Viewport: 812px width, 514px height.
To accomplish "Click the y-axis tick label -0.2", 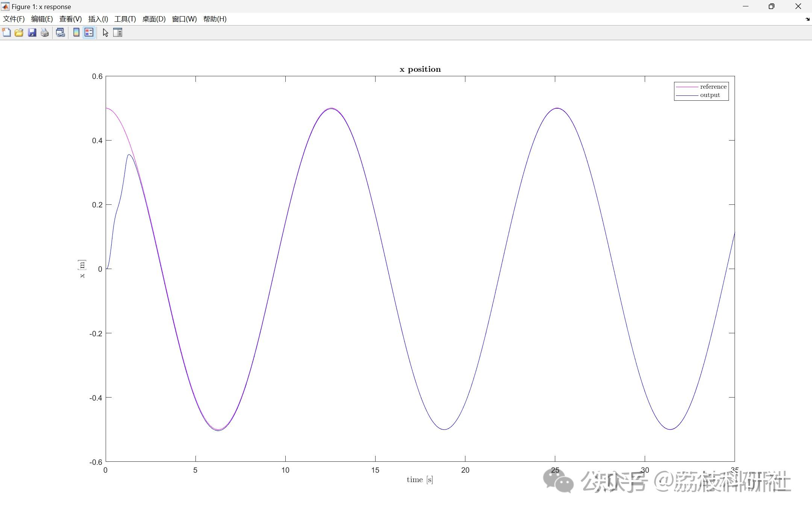I will coord(96,333).
